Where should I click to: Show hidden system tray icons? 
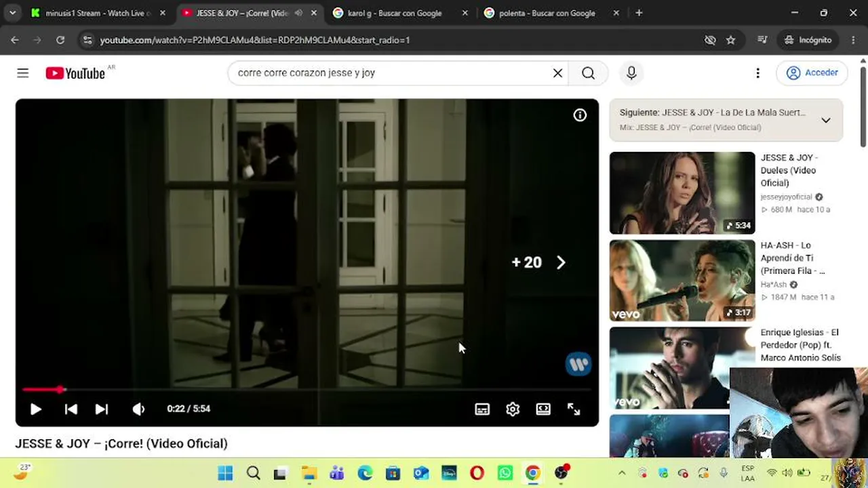622,473
